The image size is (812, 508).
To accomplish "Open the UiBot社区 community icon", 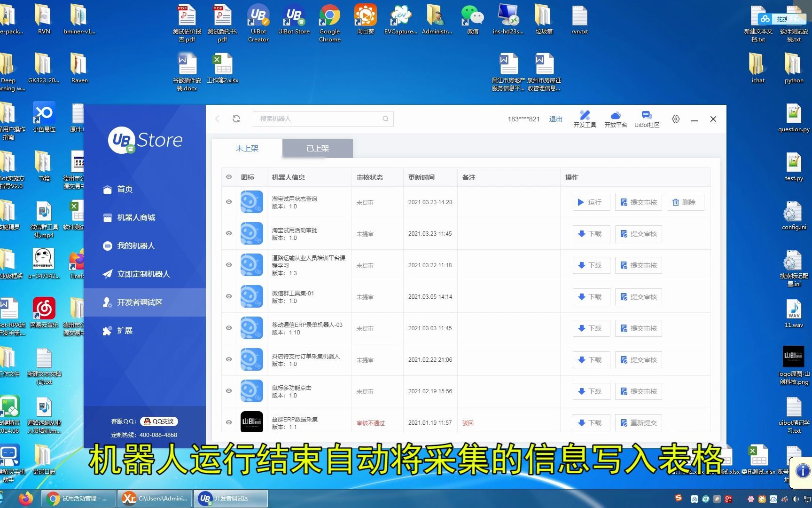I will pyautogui.click(x=647, y=119).
